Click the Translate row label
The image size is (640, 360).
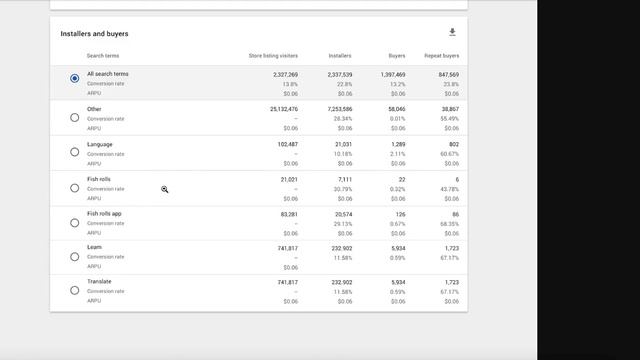[99, 281]
